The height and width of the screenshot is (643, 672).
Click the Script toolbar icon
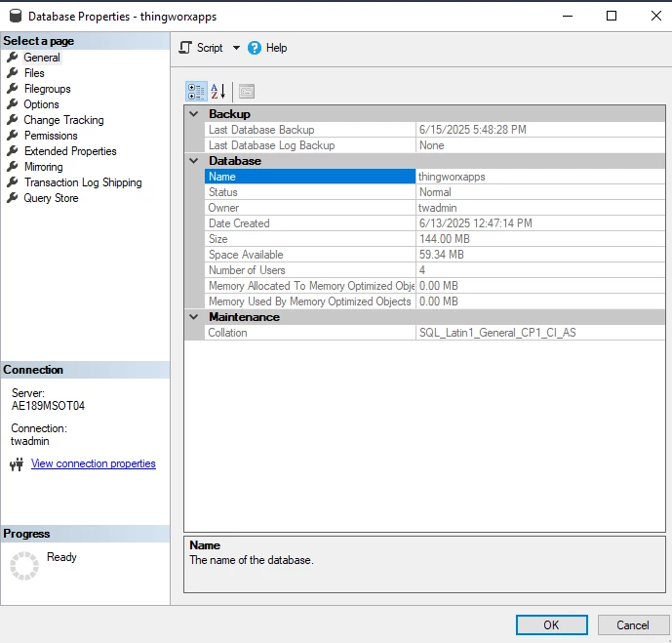point(185,48)
